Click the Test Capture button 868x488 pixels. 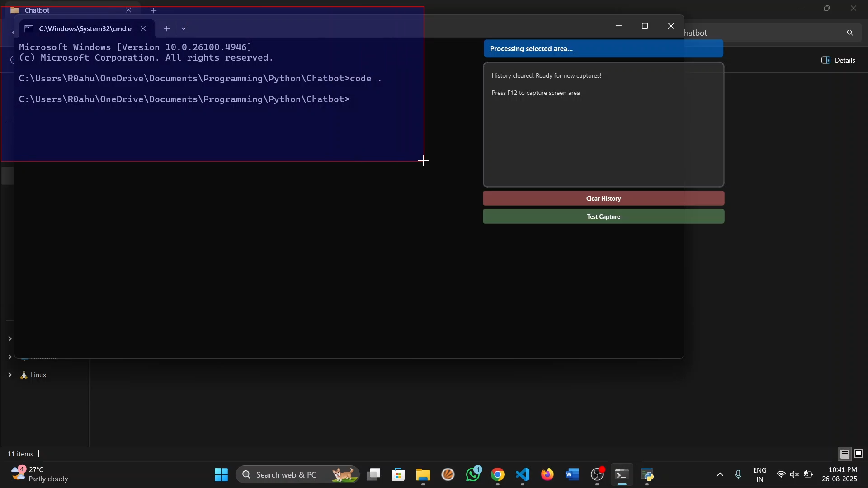pos(603,216)
